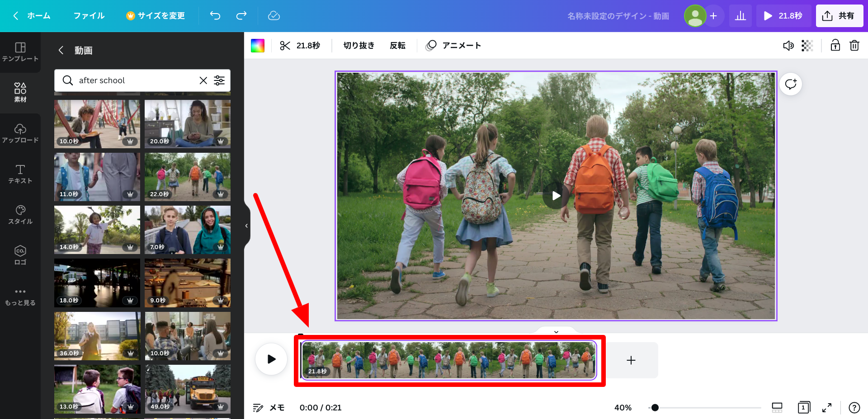Open grid view page count icon
868x419 pixels.
803,408
